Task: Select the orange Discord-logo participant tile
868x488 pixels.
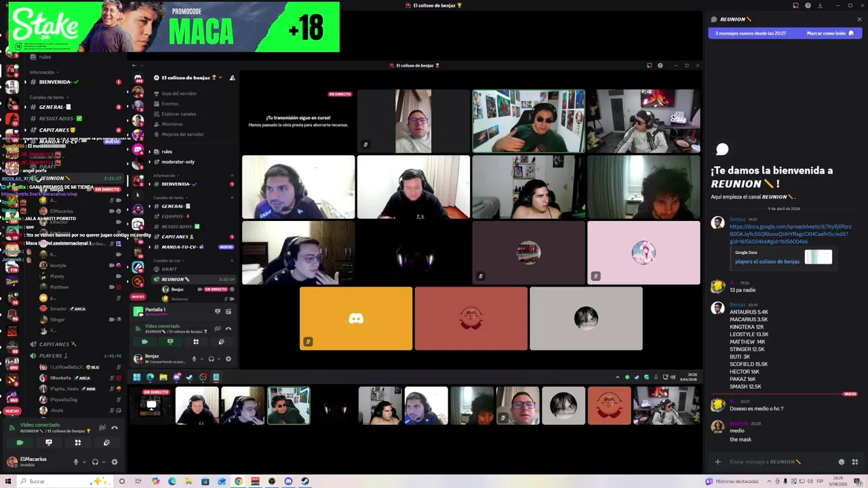Action: coord(356,319)
